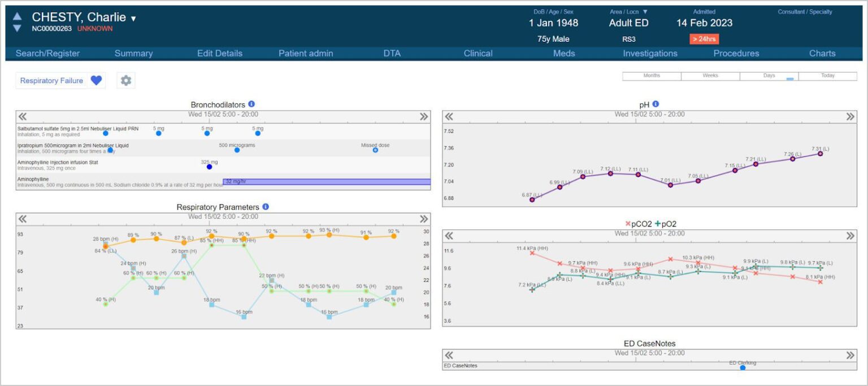
Task: Switch timeline to Weeks view
Action: (709, 75)
